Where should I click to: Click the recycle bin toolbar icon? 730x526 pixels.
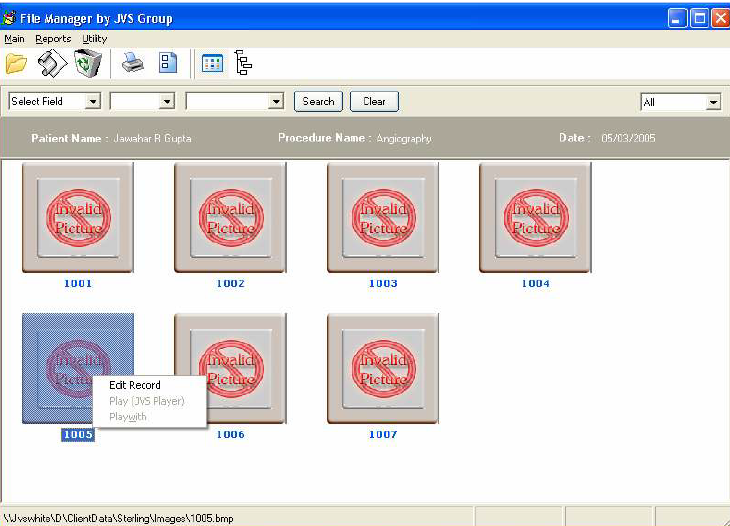[88, 64]
